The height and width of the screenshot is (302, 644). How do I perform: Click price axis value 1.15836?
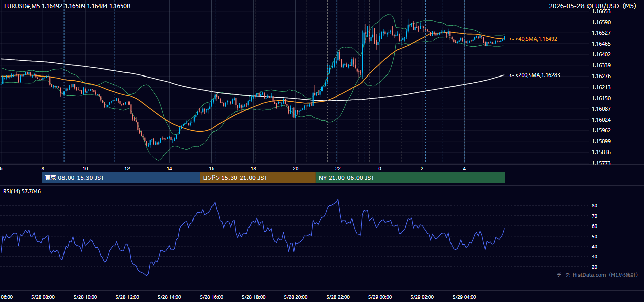601,152
